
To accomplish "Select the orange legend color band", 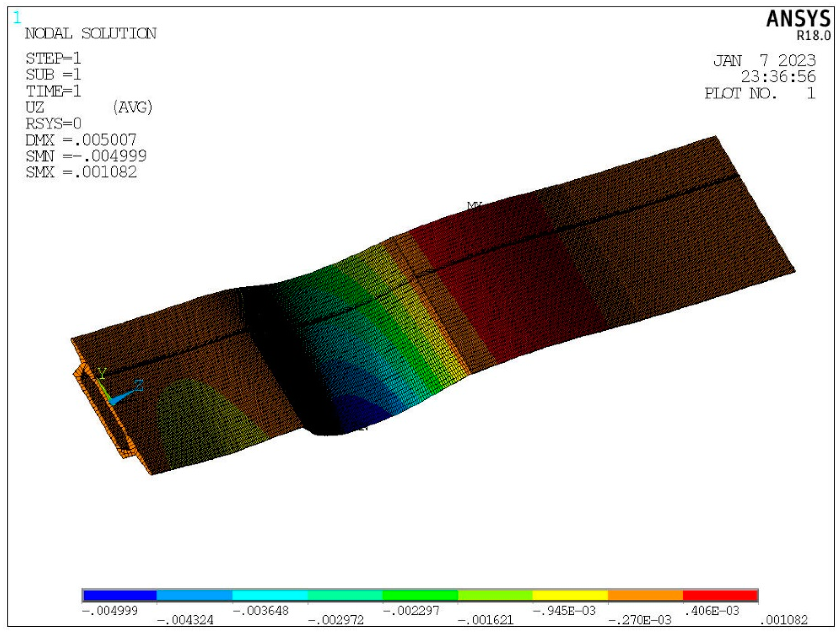I will click(645, 595).
